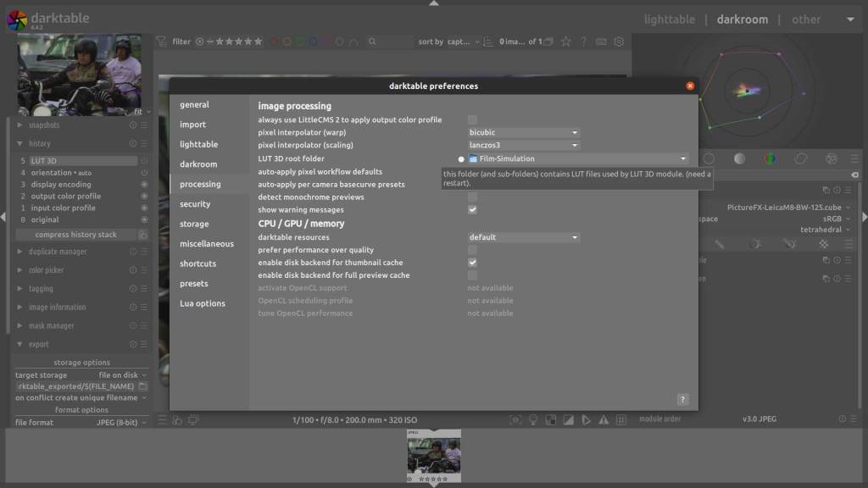Toggle the gamut check warning icon
This screenshot has height=488, width=868.
point(604,420)
